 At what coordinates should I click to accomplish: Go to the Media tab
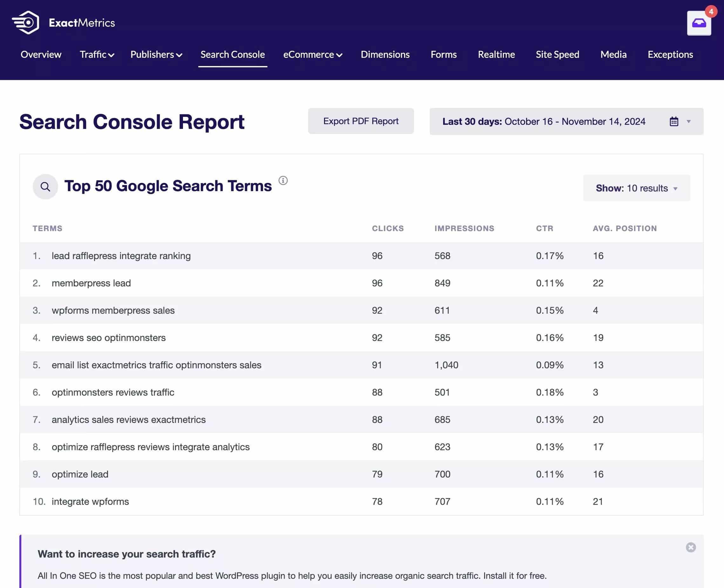tap(613, 55)
